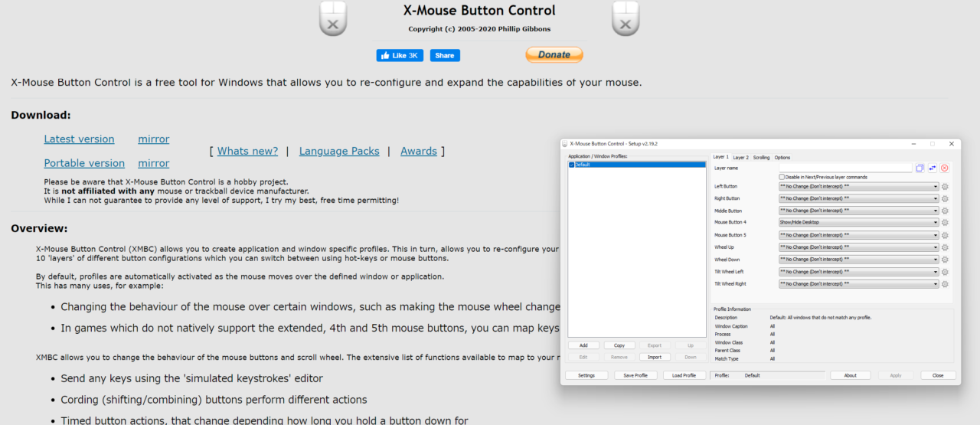Switch to the Layer 1 tab
The image size is (980, 425).
tap(720, 157)
